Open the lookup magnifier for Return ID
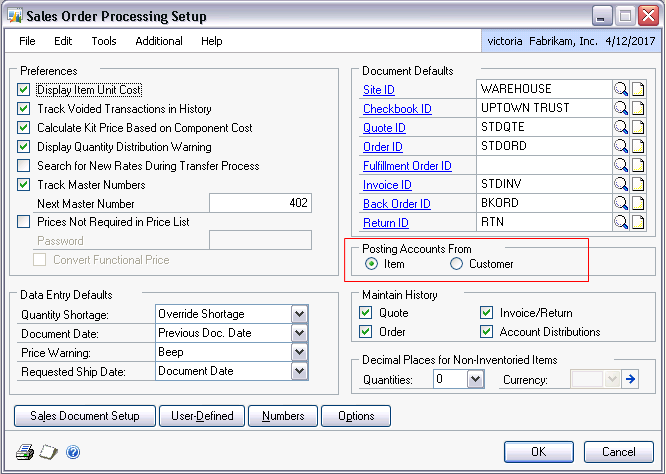The width and height of the screenshot is (666, 474). 621,223
